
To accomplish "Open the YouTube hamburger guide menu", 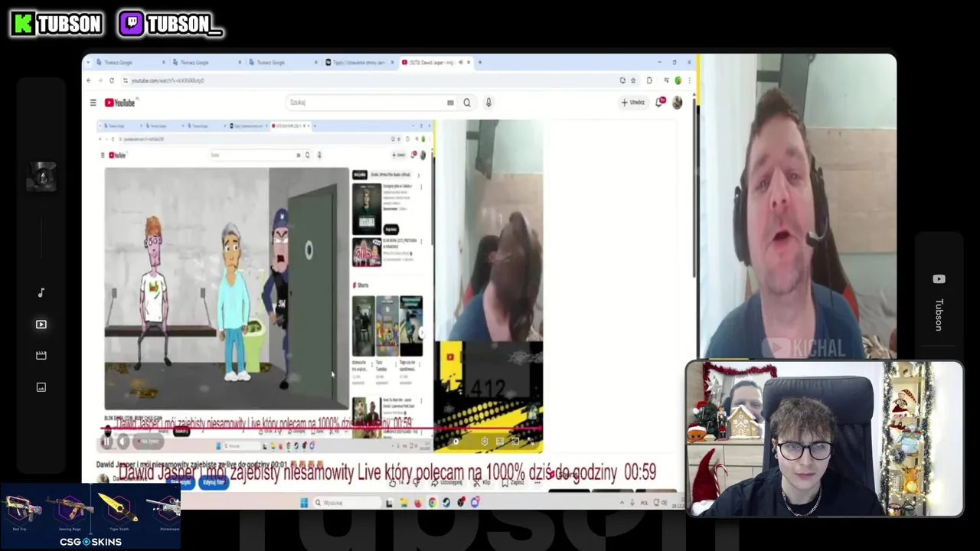I will pos(93,103).
